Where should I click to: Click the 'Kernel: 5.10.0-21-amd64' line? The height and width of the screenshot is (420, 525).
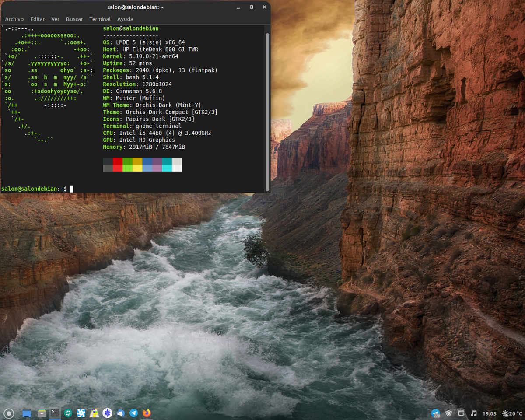[x=140, y=56]
